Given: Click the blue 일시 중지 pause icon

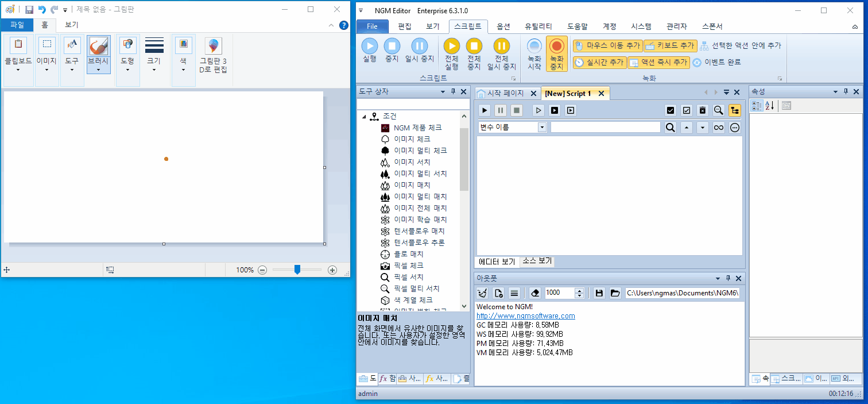Looking at the screenshot, I should coord(420,46).
